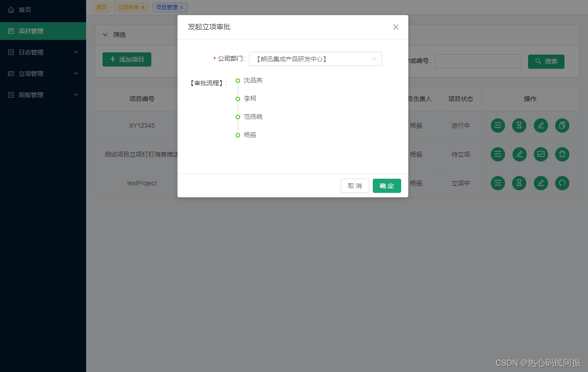588x372 pixels.
Task: Click the 项目管理 sidebar icon
Action: coord(11,31)
